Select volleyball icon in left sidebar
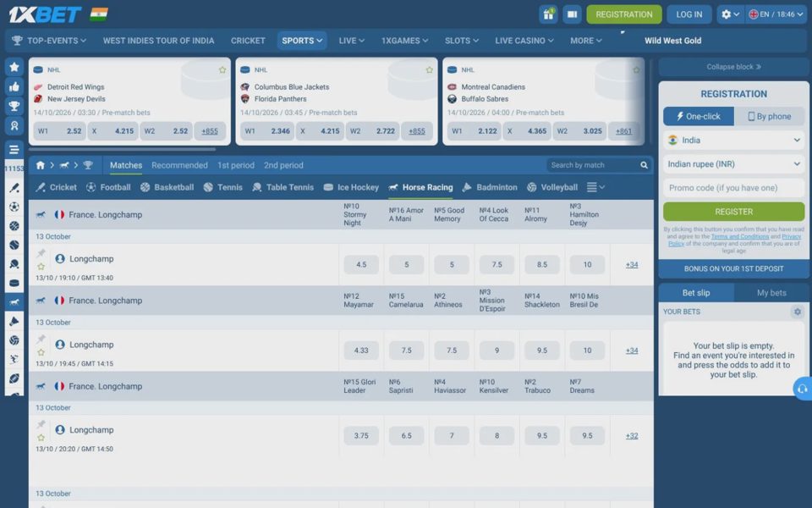Screen dimensions: 812x508 click(x=14, y=340)
